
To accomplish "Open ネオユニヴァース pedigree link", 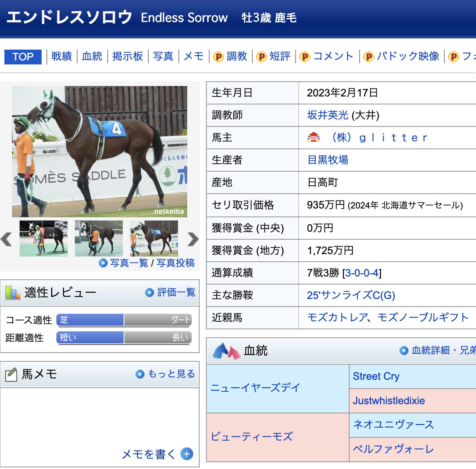I will pyautogui.click(x=394, y=425).
